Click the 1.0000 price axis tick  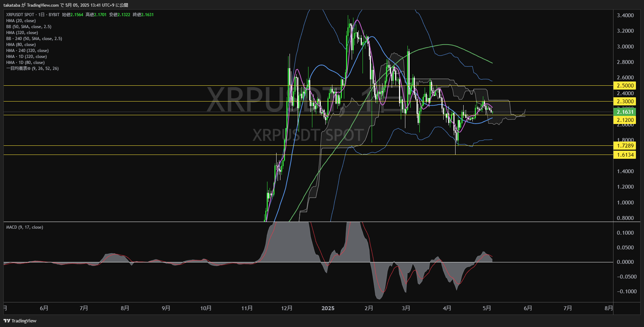625,203
